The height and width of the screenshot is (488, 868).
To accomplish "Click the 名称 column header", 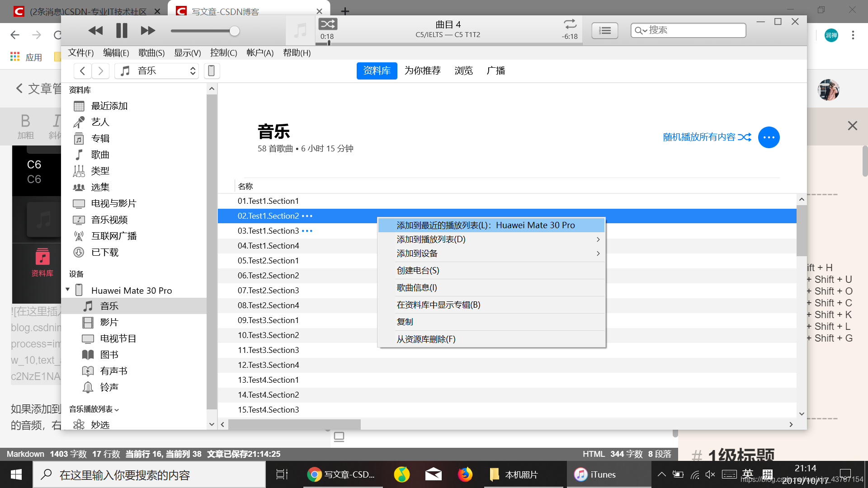I will (x=245, y=186).
